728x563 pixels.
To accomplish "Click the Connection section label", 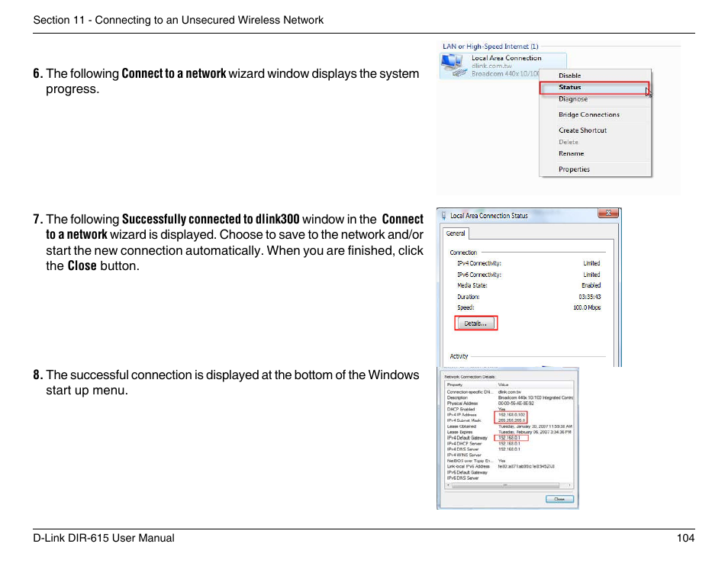I will point(463,253).
